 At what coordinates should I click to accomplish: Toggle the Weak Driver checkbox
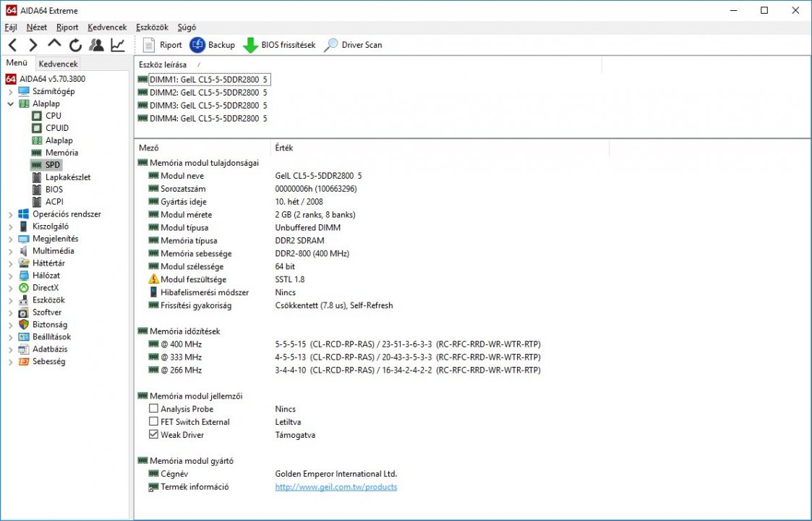click(153, 434)
